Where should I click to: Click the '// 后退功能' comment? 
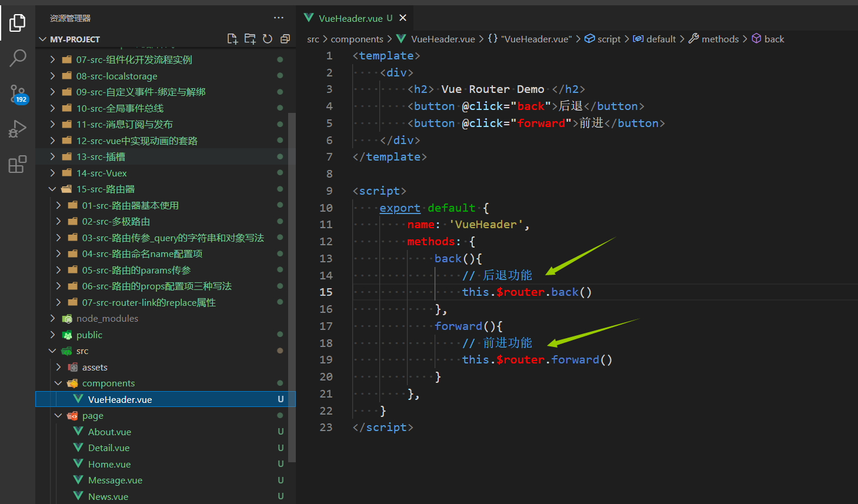click(x=497, y=275)
